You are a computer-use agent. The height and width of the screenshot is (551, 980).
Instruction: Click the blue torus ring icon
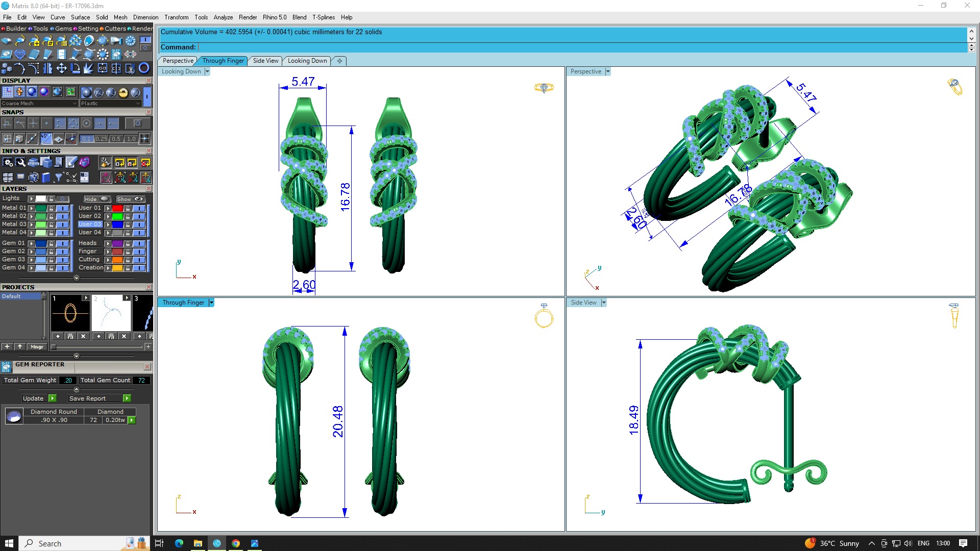[x=144, y=68]
